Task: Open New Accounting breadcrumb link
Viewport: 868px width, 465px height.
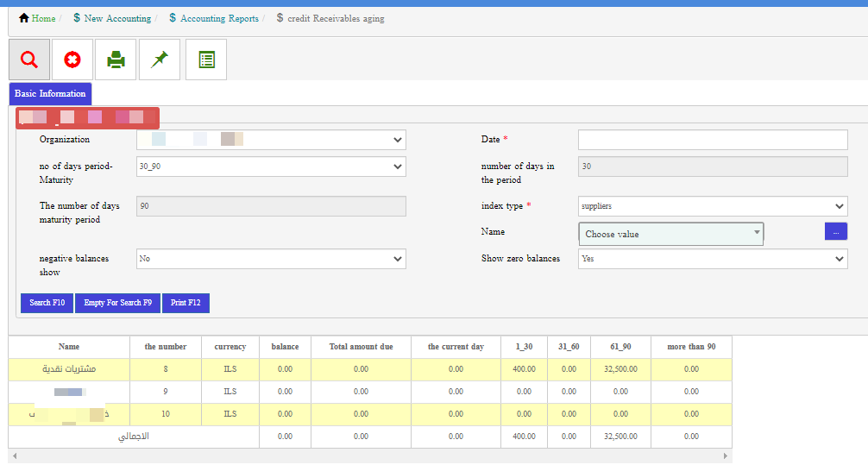Action: tap(117, 18)
